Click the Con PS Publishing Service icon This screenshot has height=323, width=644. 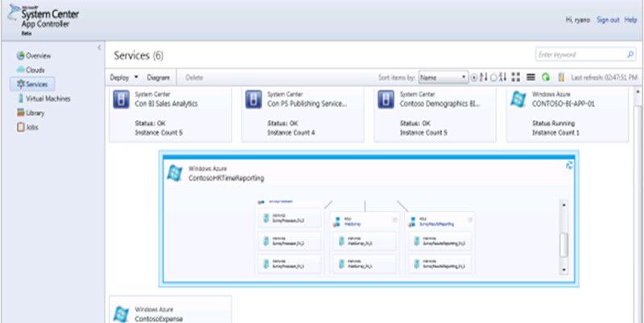click(254, 99)
